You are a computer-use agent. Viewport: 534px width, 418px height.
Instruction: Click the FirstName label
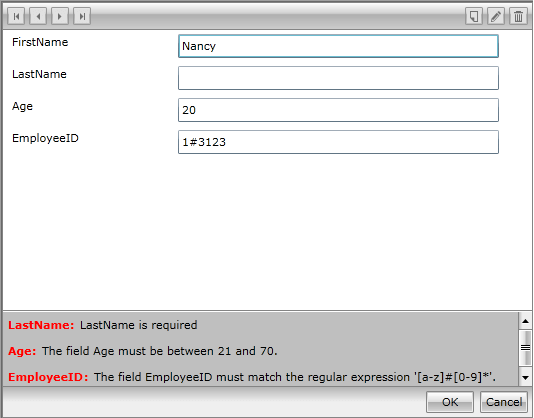[40, 42]
